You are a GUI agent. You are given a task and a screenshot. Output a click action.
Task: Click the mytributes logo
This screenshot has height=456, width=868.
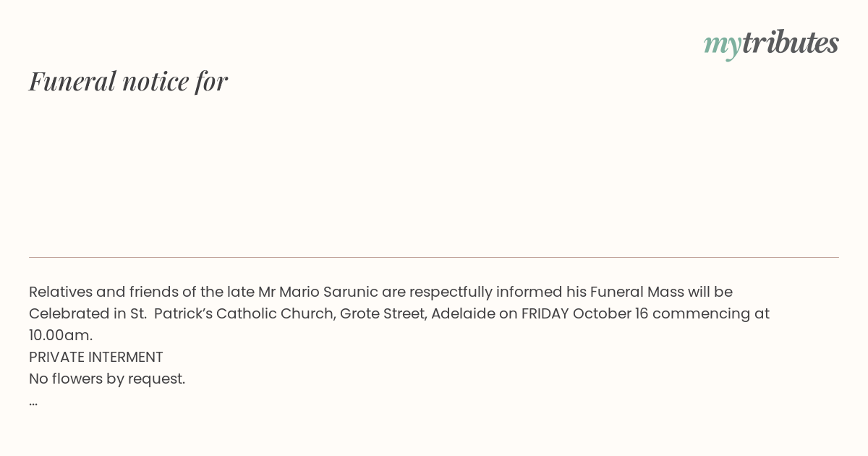(771, 43)
